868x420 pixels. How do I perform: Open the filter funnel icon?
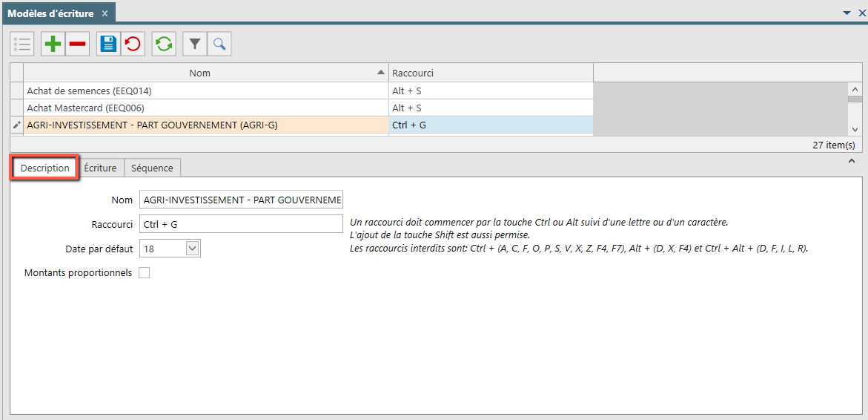click(x=195, y=45)
